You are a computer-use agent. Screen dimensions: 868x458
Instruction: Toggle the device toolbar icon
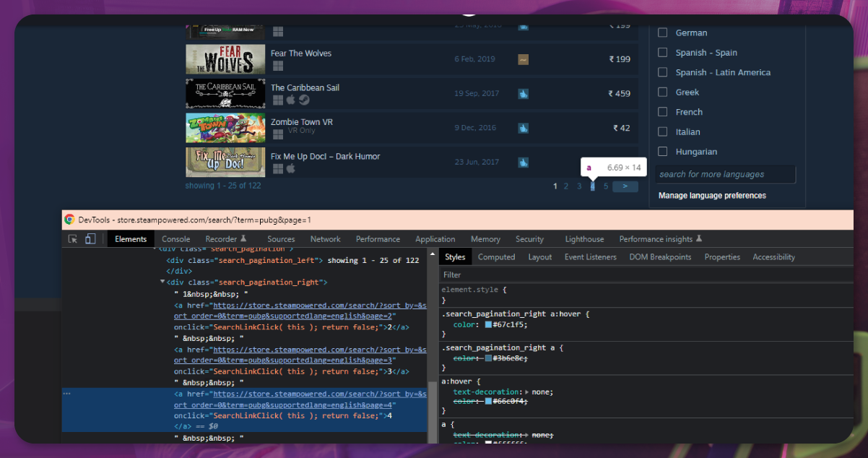click(90, 239)
